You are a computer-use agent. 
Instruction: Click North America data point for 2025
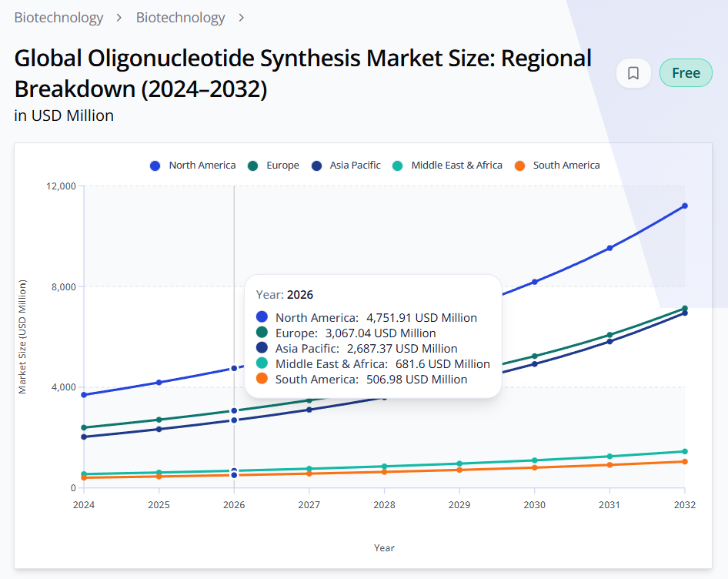click(x=159, y=382)
